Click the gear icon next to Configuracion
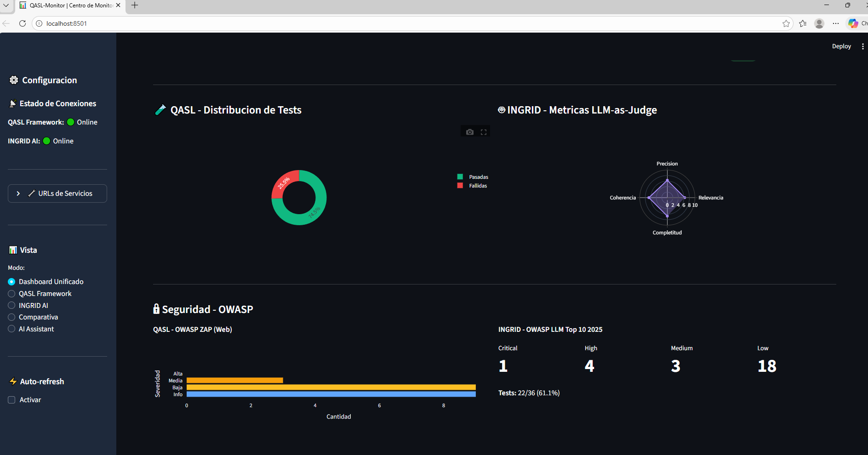Screen dimensions: 868x455 click(x=14, y=80)
